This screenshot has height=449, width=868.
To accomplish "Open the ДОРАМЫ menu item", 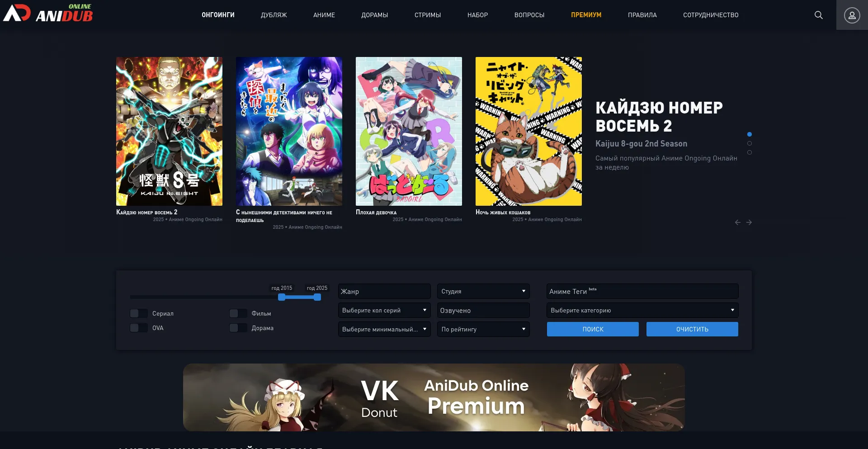I will click(x=375, y=15).
